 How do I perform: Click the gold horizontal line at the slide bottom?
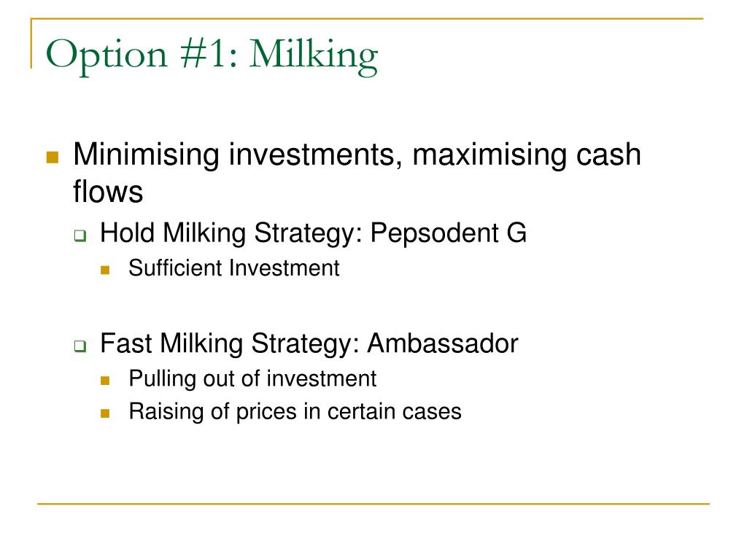[x=373, y=503]
